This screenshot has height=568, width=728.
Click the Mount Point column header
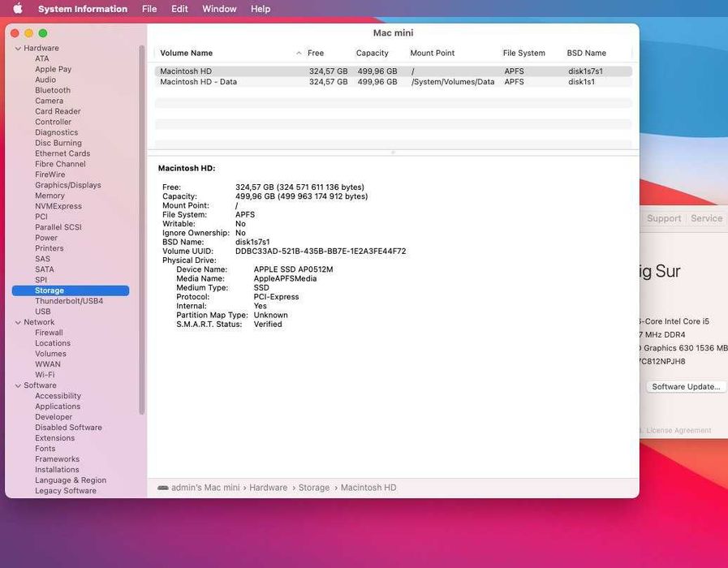pos(433,54)
